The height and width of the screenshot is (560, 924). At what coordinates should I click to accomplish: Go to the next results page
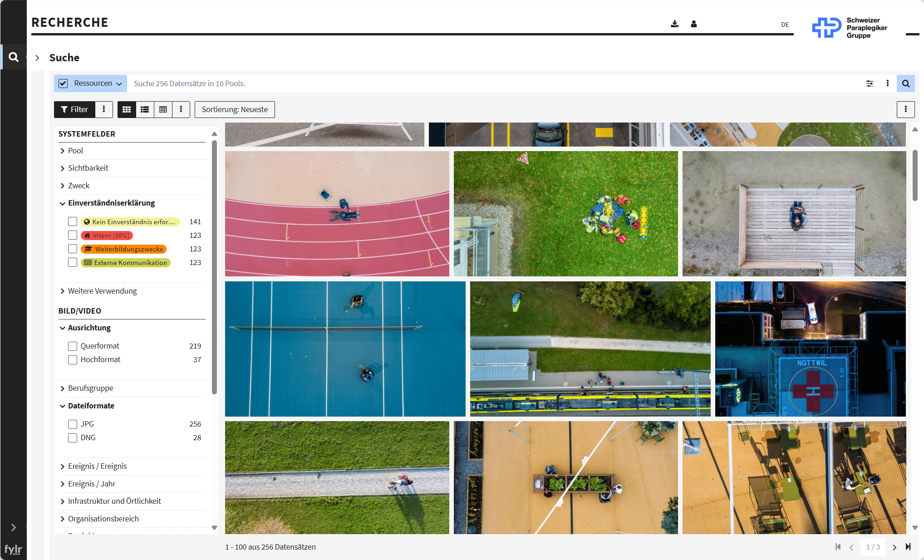[895, 547]
